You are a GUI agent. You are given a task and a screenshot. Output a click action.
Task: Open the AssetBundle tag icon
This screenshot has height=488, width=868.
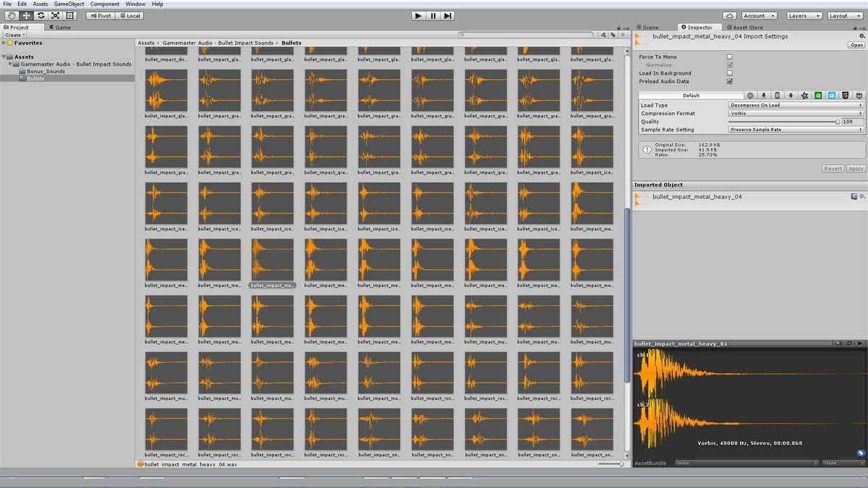click(x=861, y=453)
